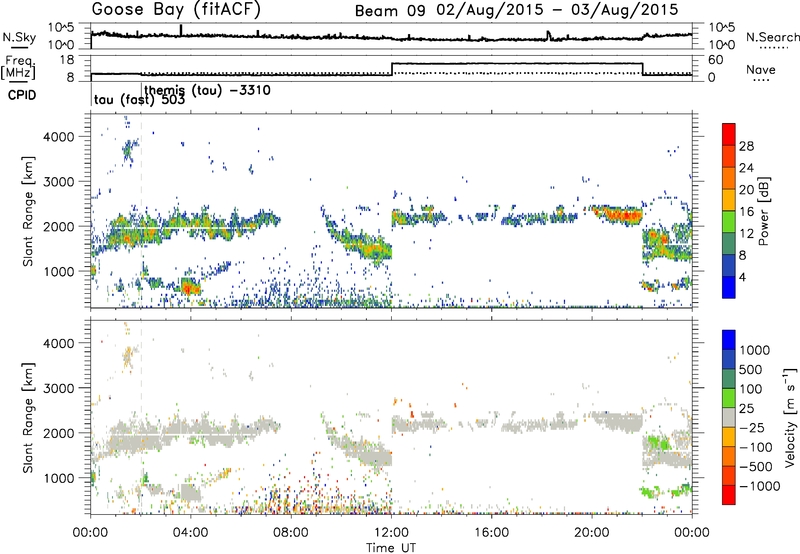Click the 'Nave' legend label
Screen dimensions: 800x554
761,70
